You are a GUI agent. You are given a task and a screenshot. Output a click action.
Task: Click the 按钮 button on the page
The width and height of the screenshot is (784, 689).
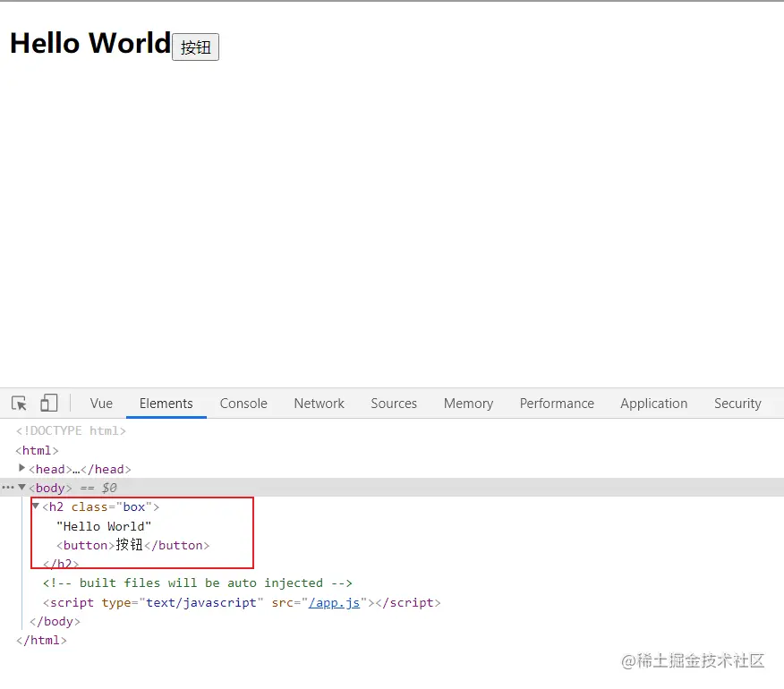click(195, 47)
